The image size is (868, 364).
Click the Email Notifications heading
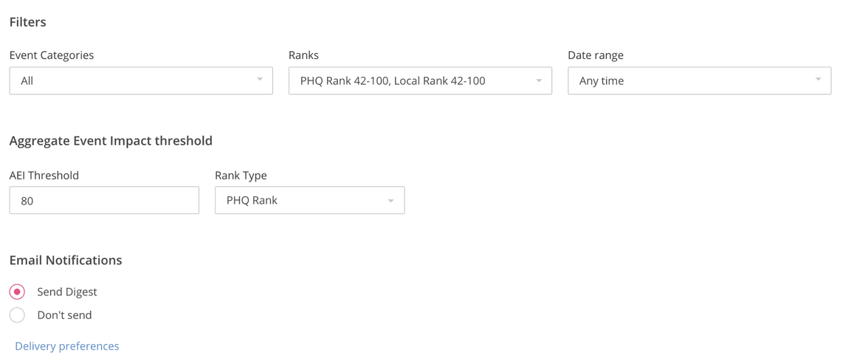point(66,260)
